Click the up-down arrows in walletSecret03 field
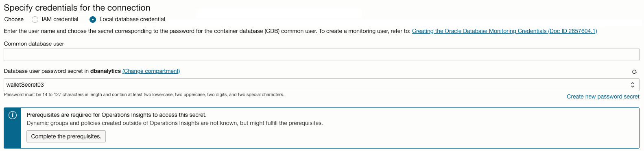Viewport: 644px width, 151px height. (633, 85)
